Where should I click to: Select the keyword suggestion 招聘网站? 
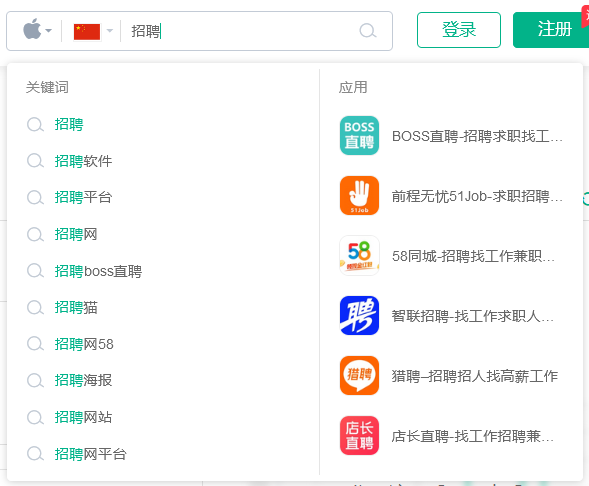point(83,417)
